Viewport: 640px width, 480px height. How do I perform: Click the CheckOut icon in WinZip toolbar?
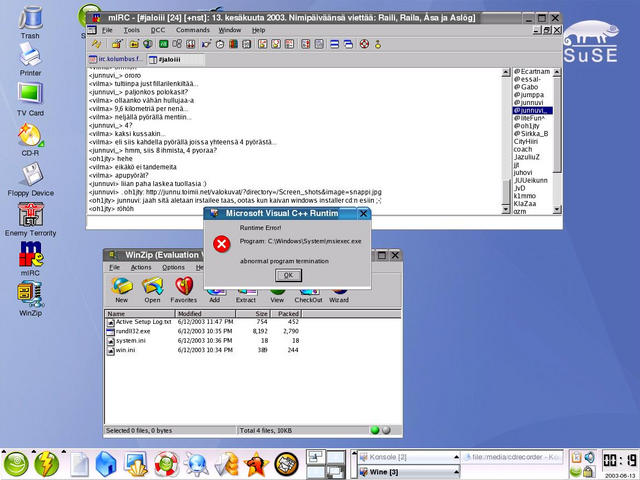[308, 296]
